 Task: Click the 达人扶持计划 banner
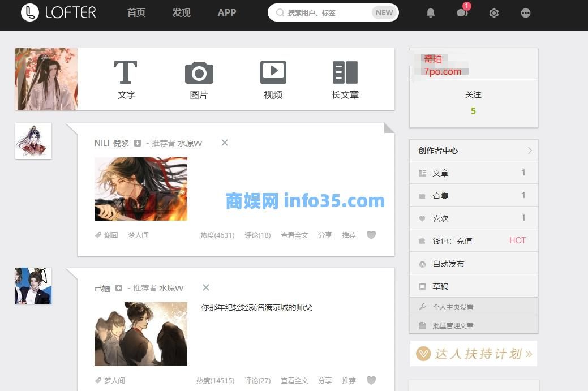(x=474, y=353)
